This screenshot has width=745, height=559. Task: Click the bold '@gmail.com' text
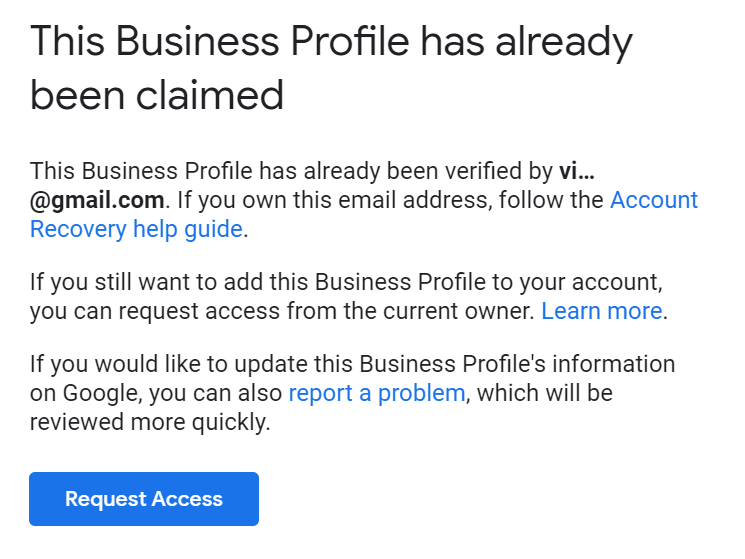tap(97, 200)
